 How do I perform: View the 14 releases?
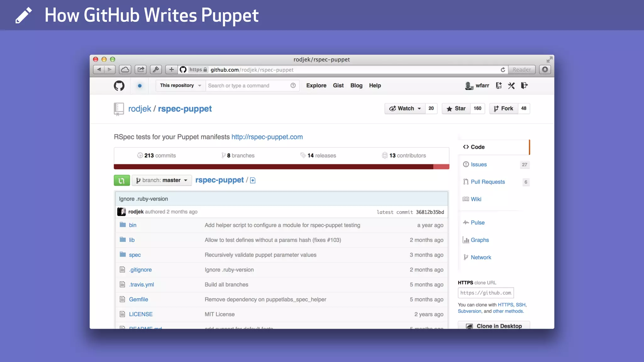coord(318,156)
